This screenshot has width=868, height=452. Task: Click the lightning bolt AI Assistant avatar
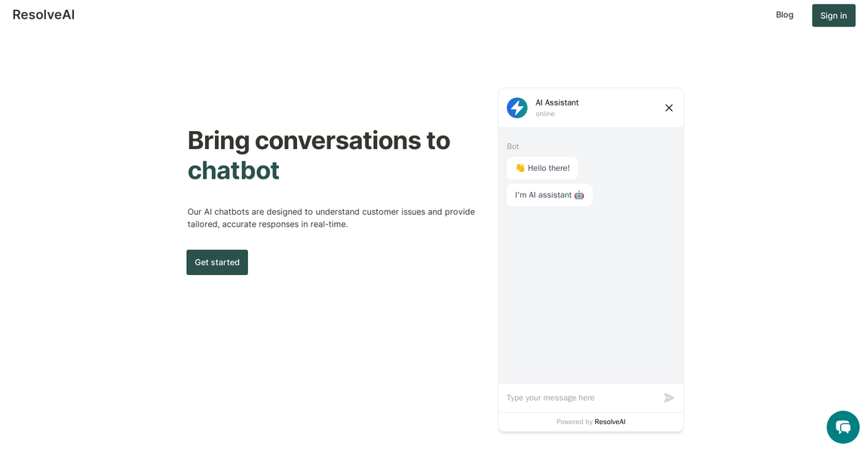pyautogui.click(x=517, y=108)
